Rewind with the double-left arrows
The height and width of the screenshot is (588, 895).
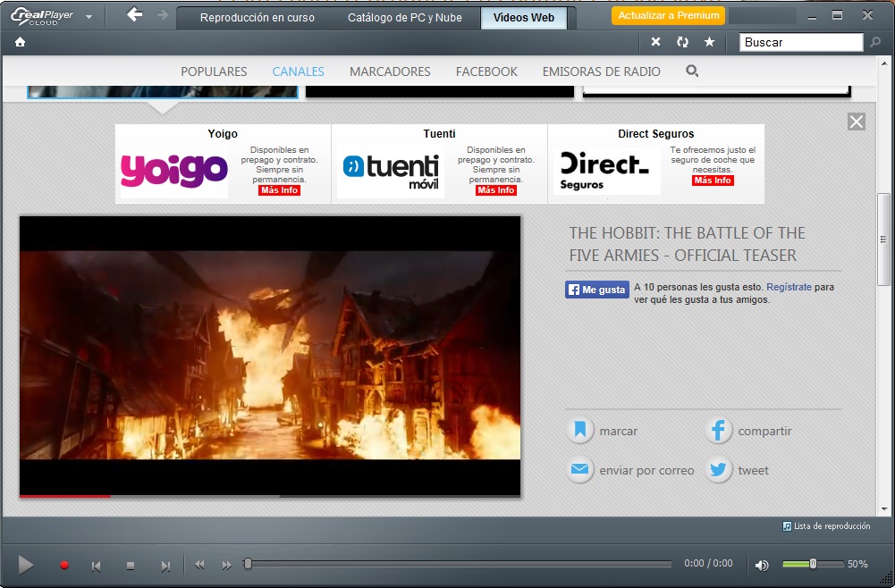[199, 565]
